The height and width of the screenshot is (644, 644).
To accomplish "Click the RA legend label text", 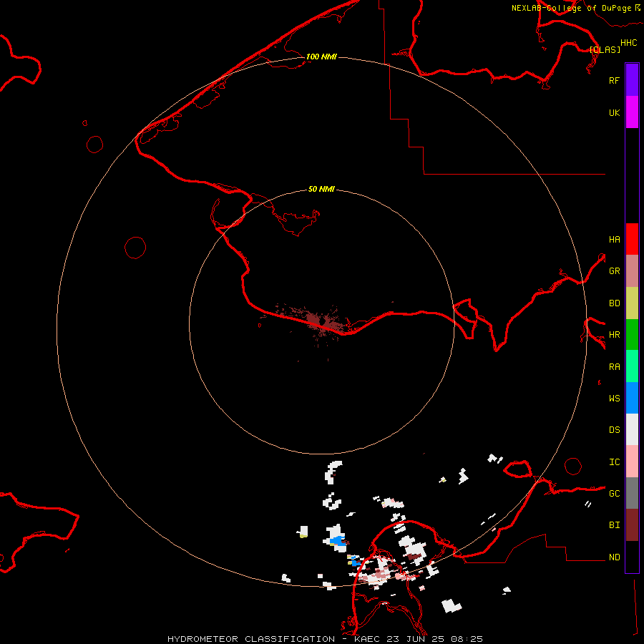I will (615, 367).
